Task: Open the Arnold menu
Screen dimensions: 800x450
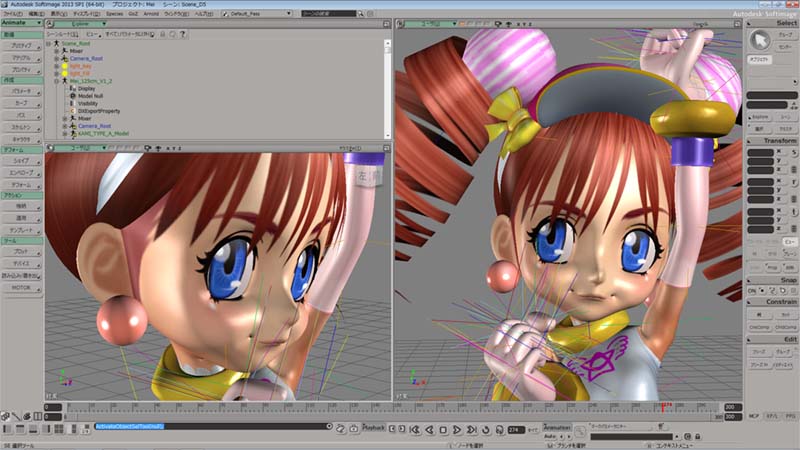Action: [151, 14]
